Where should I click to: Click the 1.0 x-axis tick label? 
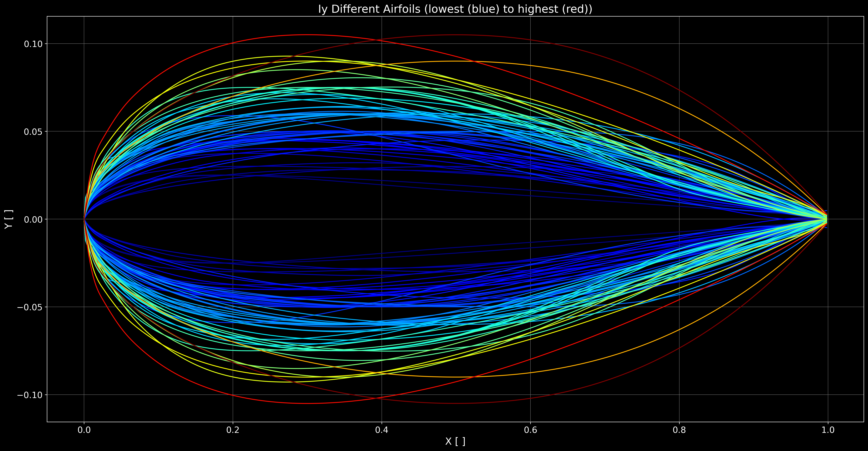[828, 430]
